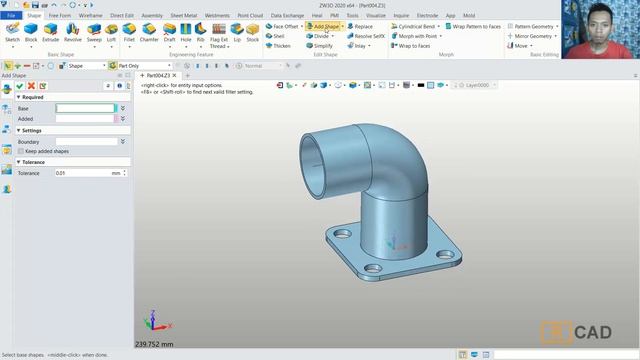Select the Sketch tool

(12, 32)
